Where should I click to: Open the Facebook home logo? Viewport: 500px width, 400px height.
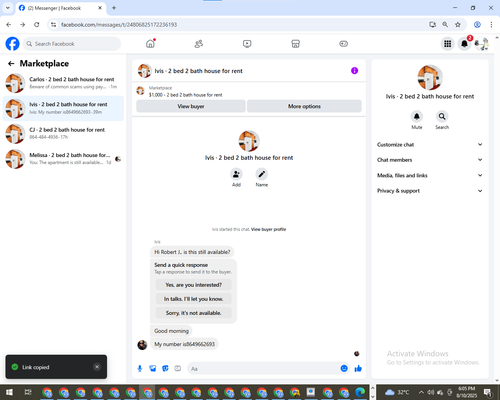12,44
